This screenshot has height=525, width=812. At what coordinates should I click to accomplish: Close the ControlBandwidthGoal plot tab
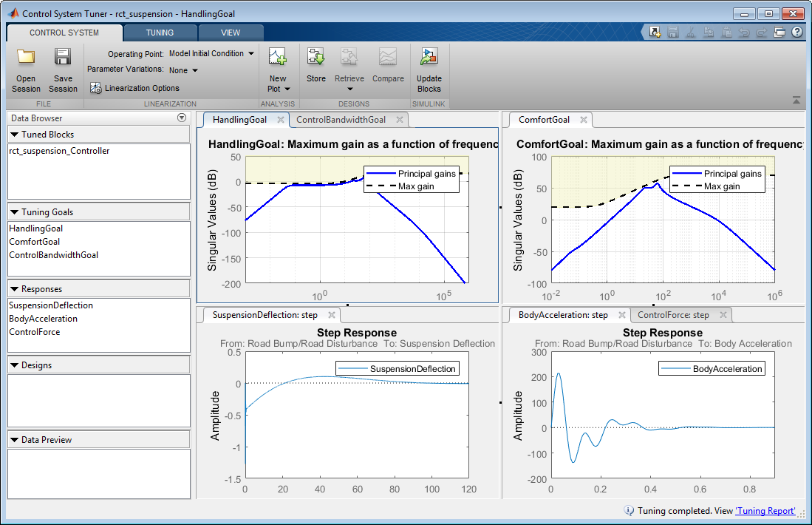pos(399,120)
